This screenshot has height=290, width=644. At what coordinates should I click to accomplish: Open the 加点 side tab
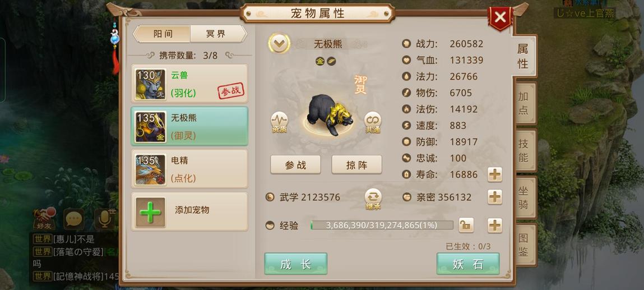tap(523, 103)
